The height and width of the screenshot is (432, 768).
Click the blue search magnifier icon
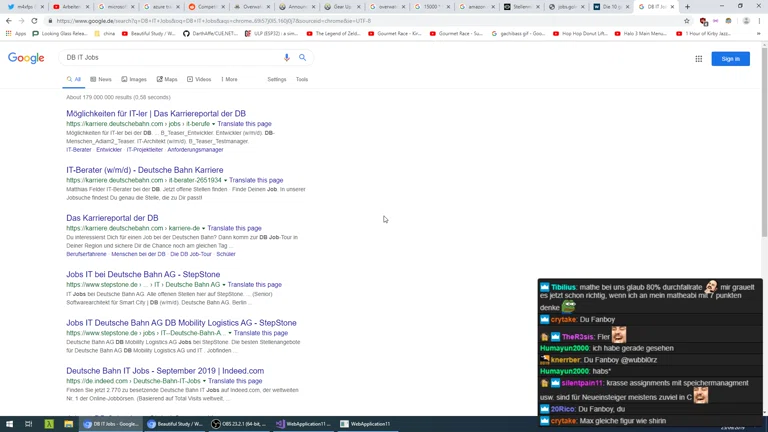pyautogui.click(x=303, y=58)
